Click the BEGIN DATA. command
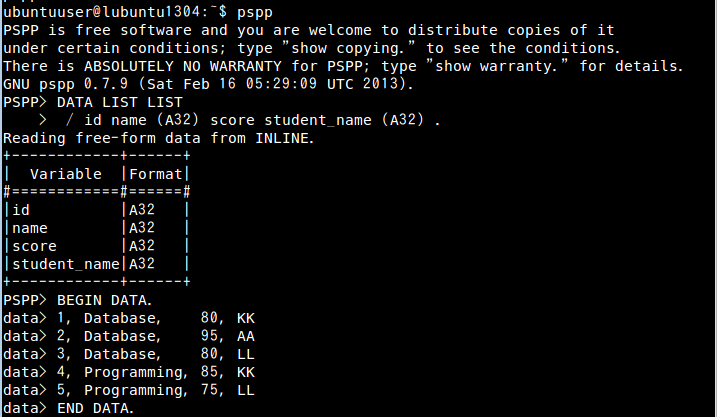Image resolution: width=717 pixels, height=417 pixels. [104, 300]
